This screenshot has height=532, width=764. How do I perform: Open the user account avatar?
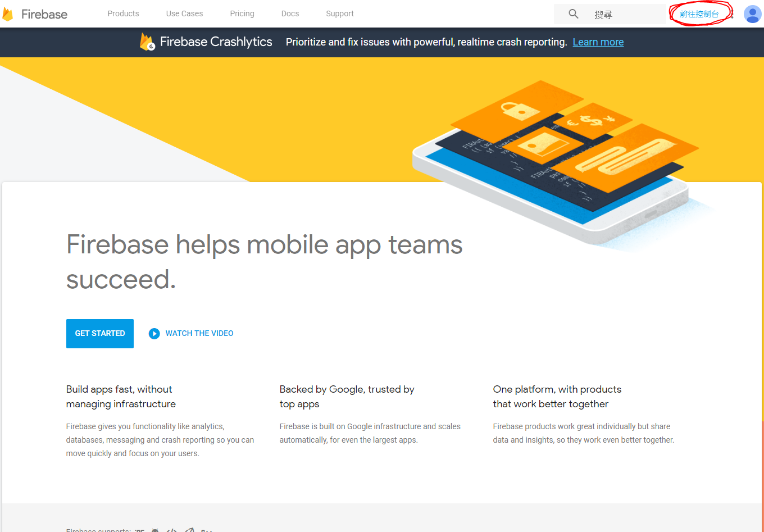pyautogui.click(x=752, y=14)
